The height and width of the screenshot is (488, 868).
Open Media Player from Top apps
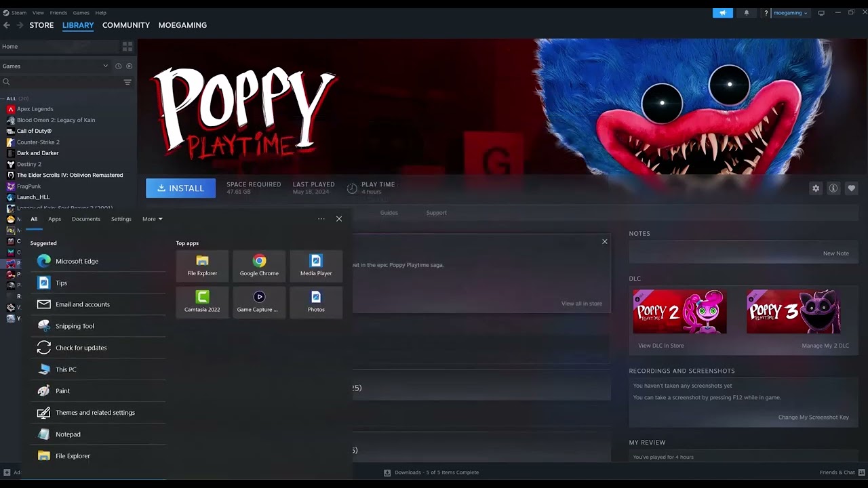316,265
